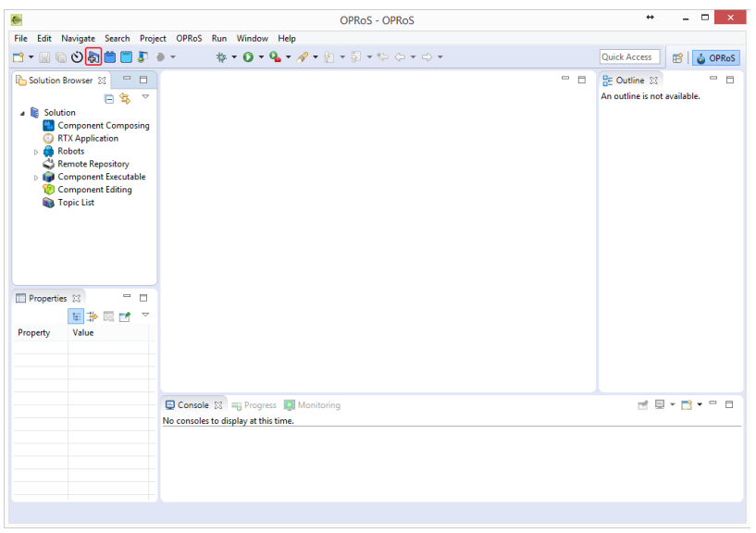Open the Navigate menu
Screen dimensions: 756x533
(78, 39)
